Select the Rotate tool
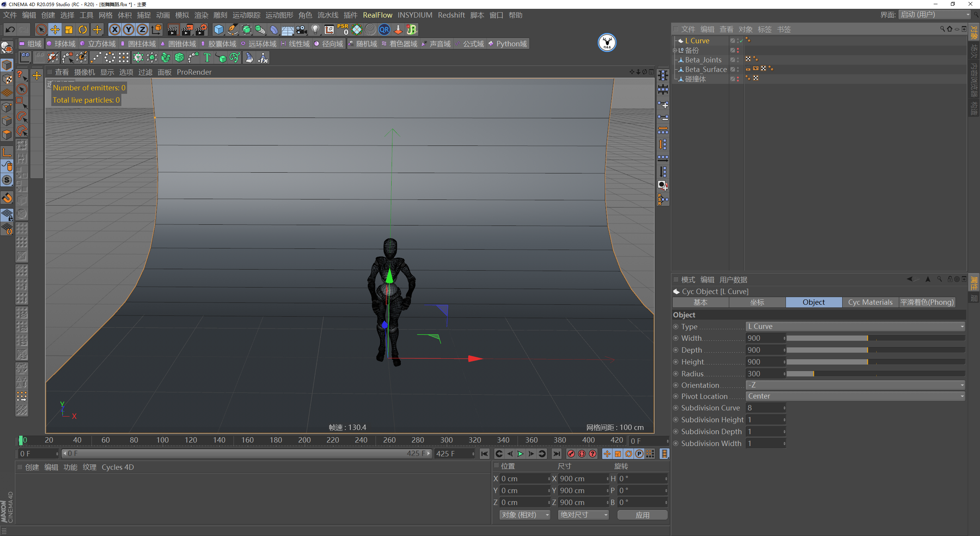 (83, 29)
